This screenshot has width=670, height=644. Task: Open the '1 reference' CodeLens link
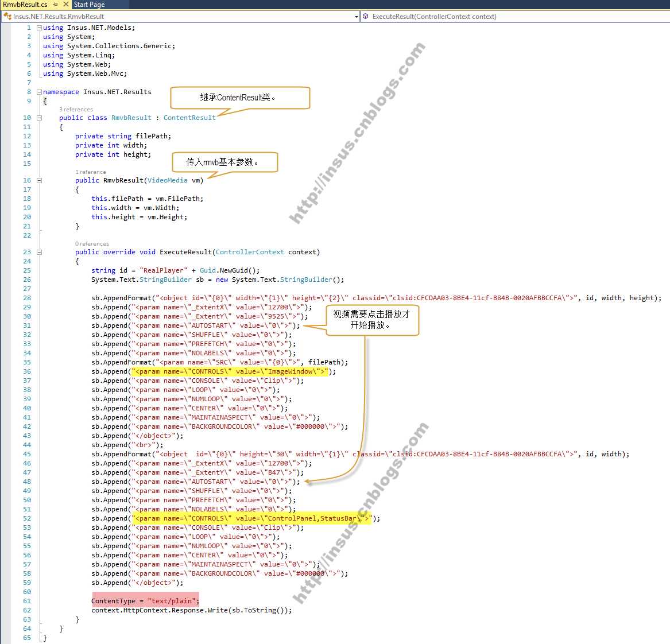click(x=91, y=172)
